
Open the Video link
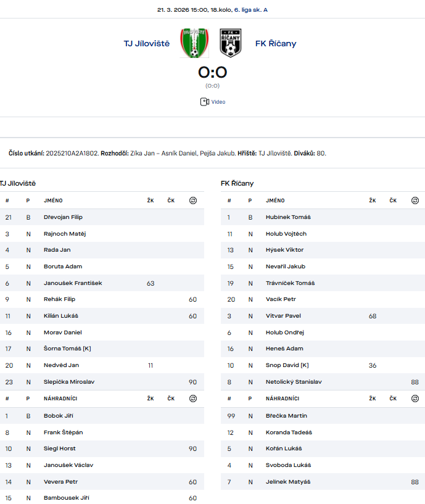coord(218,102)
